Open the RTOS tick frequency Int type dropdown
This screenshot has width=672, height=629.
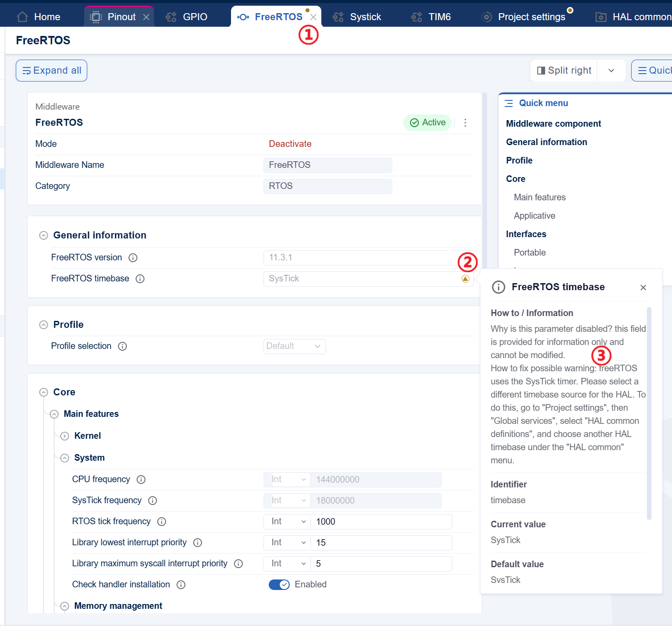click(287, 522)
